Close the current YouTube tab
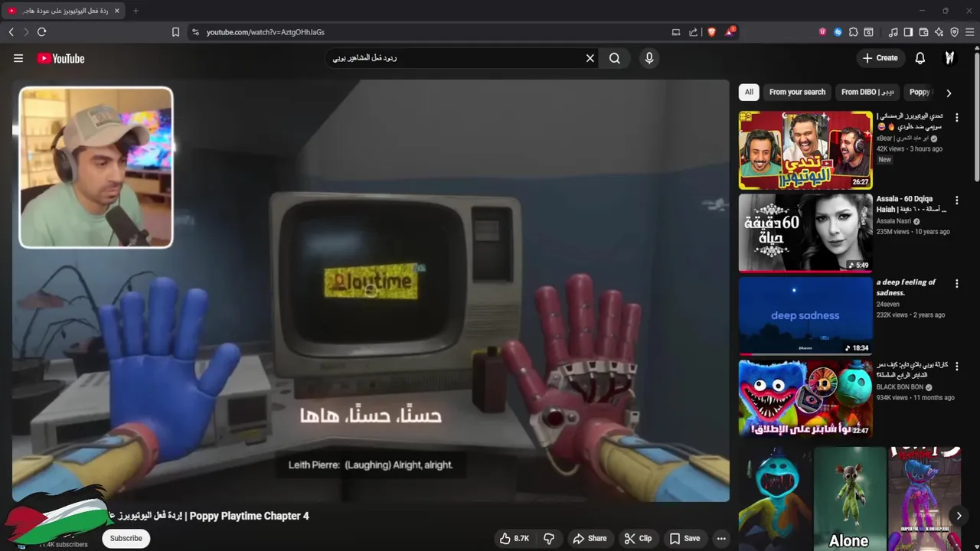This screenshot has width=980, height=551. point(116,11)
